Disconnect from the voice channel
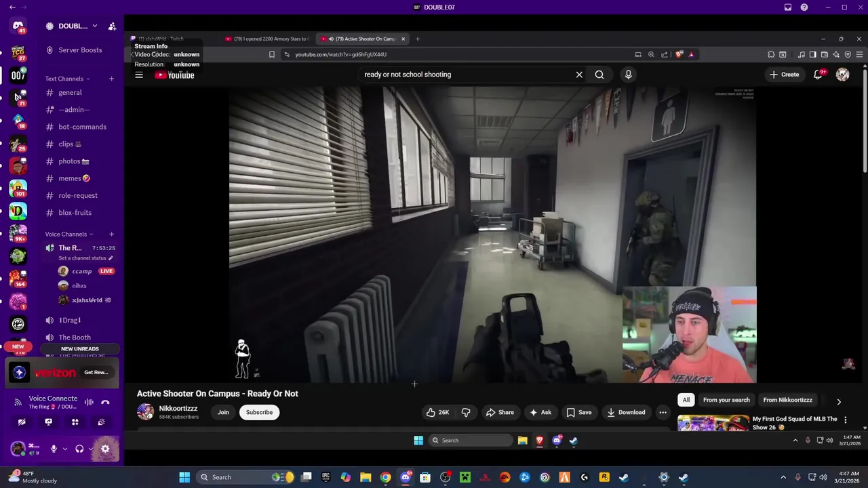 click(105, 403)
